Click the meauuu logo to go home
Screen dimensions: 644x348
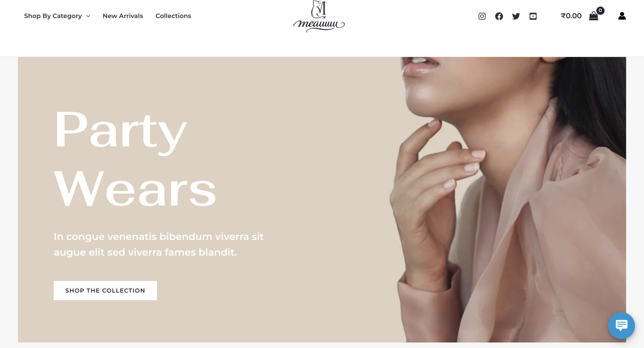[x=319, y=16]
